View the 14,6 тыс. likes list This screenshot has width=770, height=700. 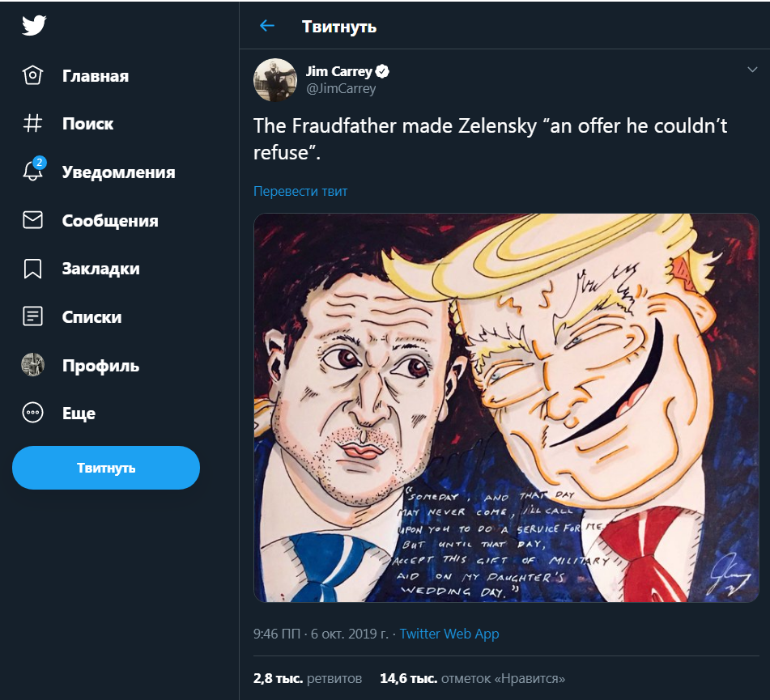[x=472, y=678]
